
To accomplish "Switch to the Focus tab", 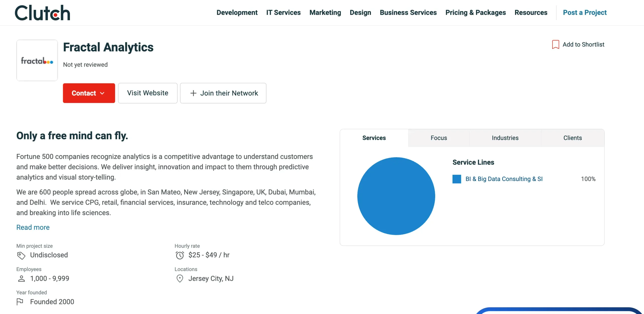I will 439,138.
